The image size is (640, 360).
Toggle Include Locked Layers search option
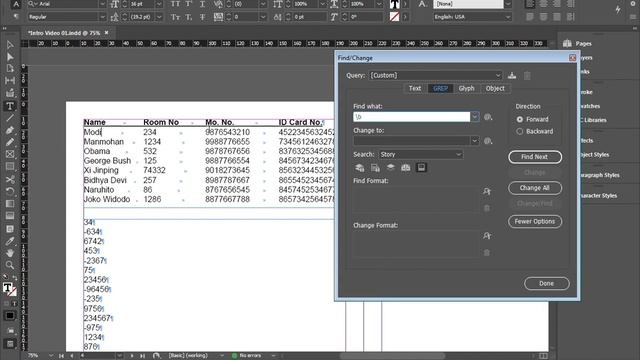(x=360, y=168)
